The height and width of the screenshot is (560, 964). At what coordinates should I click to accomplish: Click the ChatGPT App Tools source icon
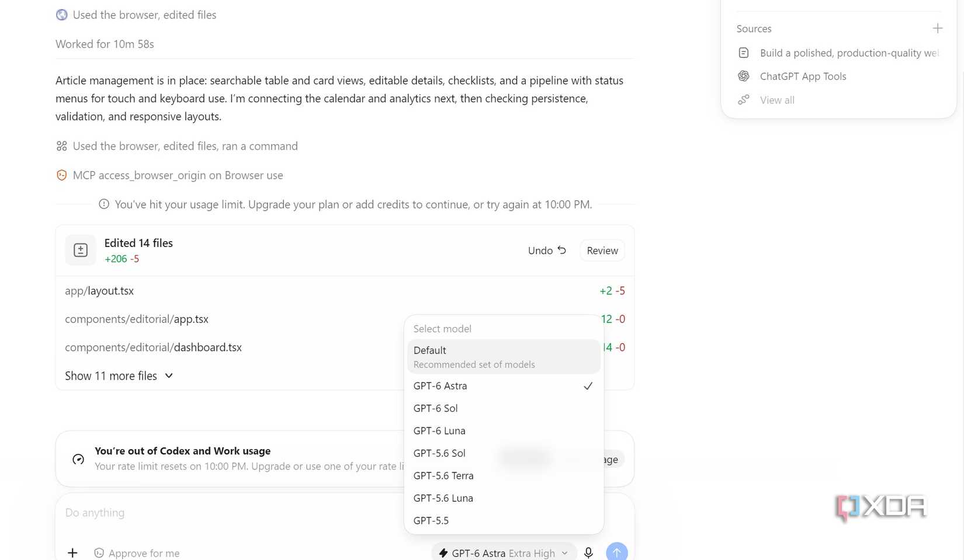click(744, 76)
